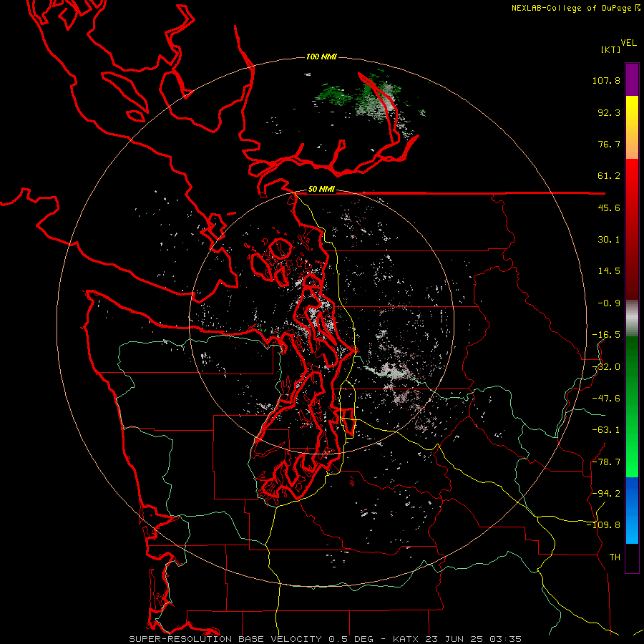Click the green velocity echo near 100 NMI ring
This screenshot has height=644, width=644.
pyautogui.click(x=332, y=95)
